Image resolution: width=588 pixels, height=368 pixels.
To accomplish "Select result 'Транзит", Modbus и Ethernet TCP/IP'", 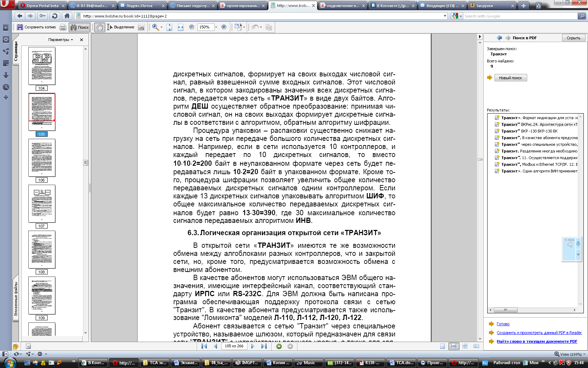I will [536, 164].
